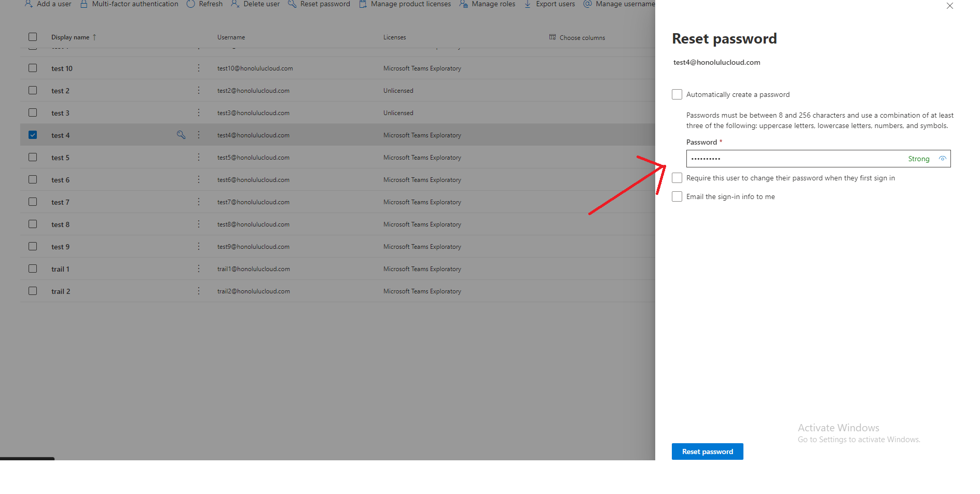Viewport: 980px width, 494px height.
Task: Close the Reset password panel
Action: (x=949, y=6)
